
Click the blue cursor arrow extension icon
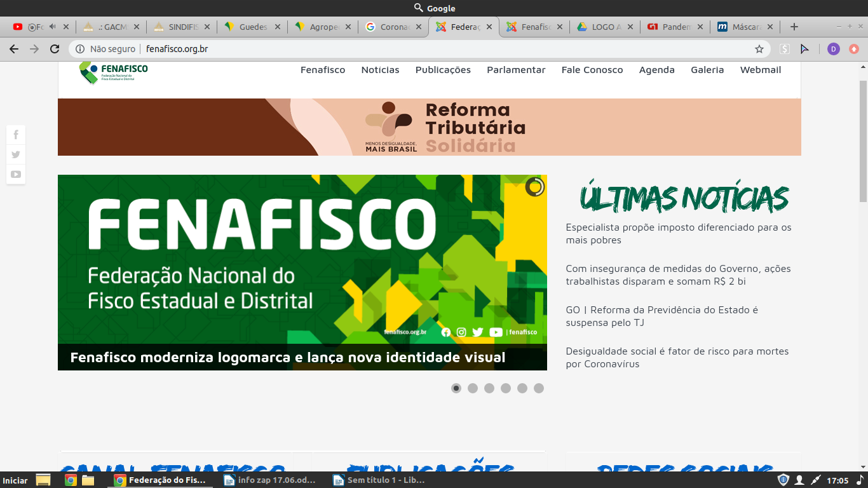(x=804, y=49)
